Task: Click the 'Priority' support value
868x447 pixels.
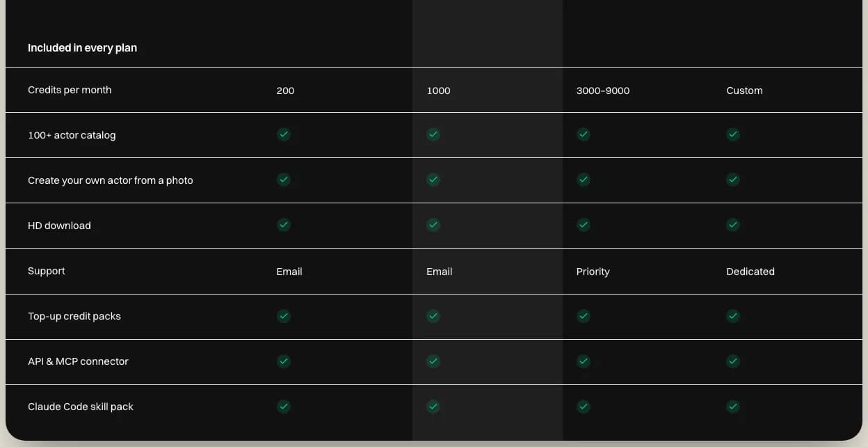Action: [x=593, y=272]
